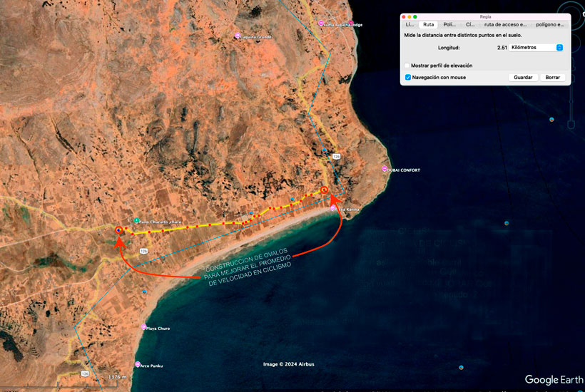Click the Borrar button
Viewport: 585px width, 392px height.
[552, 77]
